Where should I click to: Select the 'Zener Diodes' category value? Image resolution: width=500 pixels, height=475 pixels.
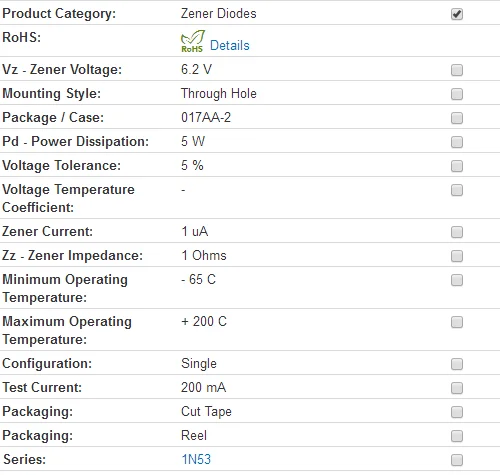pos(219,14)
